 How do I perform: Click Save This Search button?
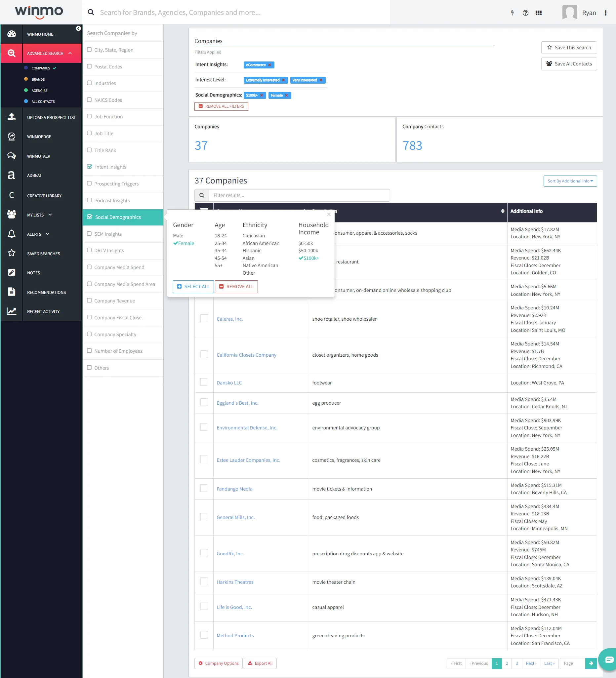pyautogui.click(x=569, y=47)
